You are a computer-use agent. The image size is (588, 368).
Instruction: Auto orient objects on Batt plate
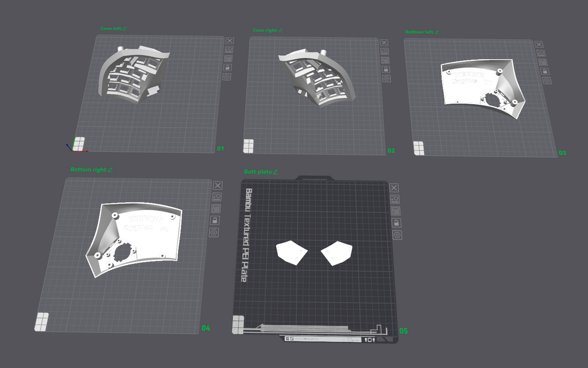tap(395, 200)
